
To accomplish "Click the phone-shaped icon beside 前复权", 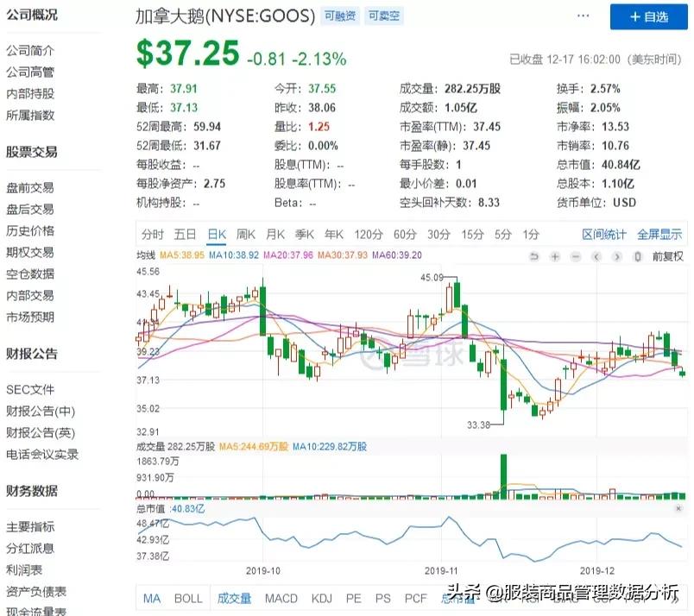I will 638,256.
